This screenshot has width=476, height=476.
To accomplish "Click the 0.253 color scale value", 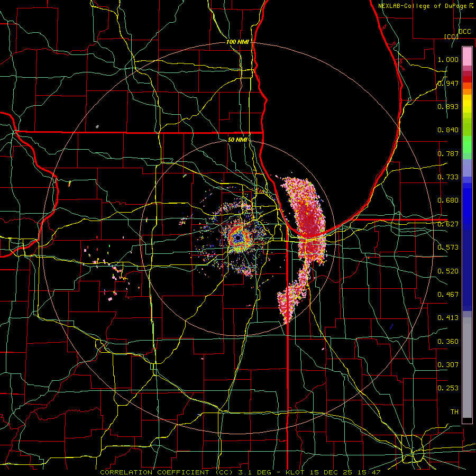I will (x=448, y=388).
